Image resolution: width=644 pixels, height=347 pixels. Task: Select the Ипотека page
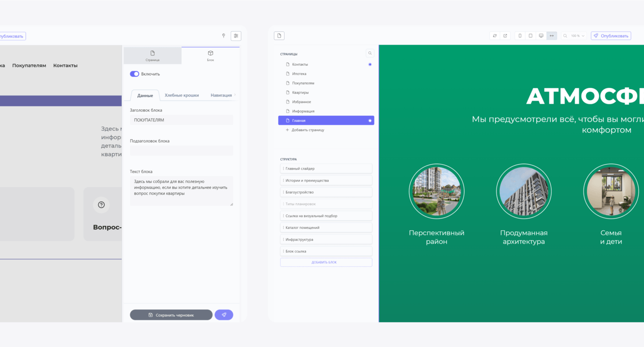326,74
